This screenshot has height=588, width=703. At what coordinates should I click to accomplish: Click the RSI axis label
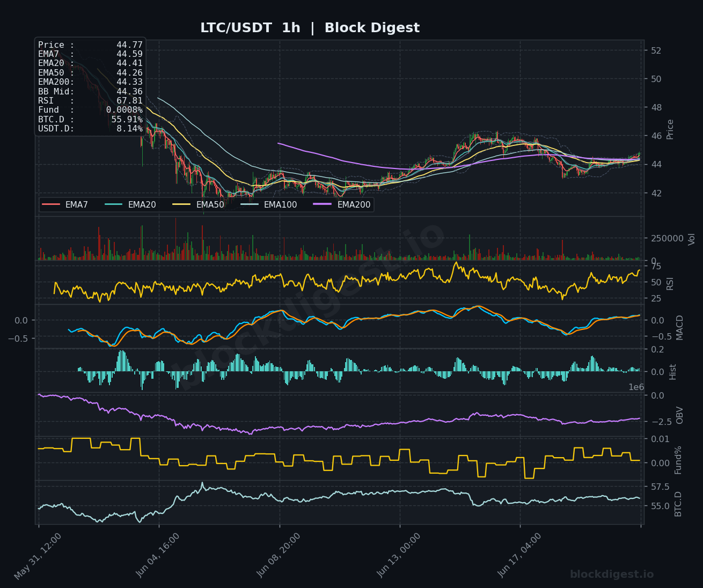tap(670, 284)
